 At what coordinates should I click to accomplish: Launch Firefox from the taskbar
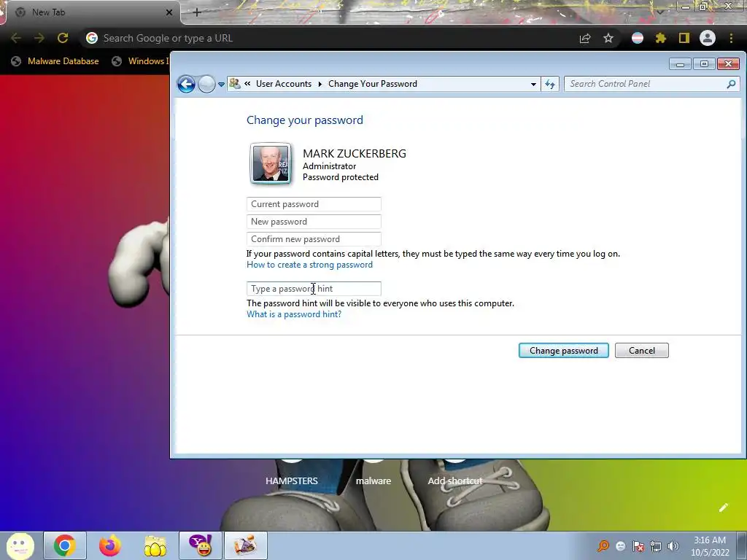(x=110, y=545)
